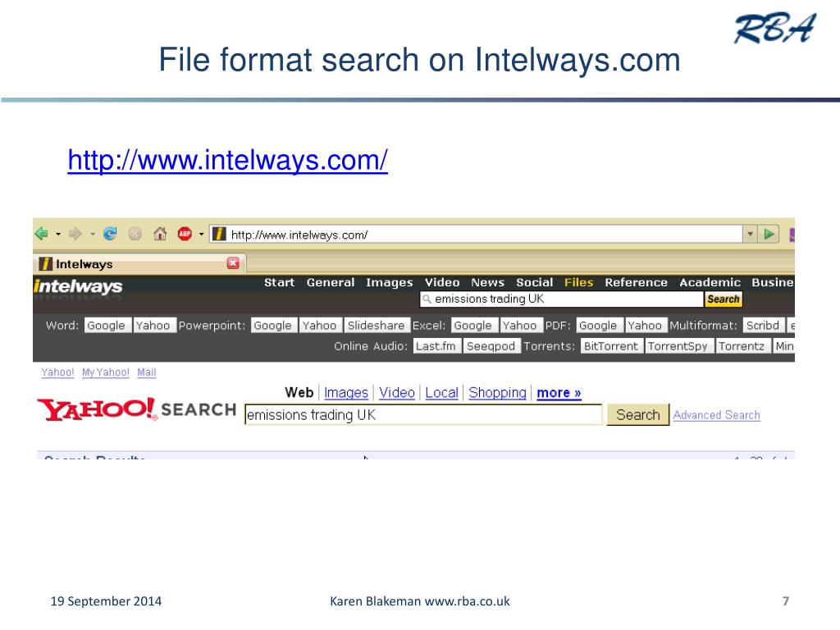Click the Yahoo Search button

point(638,414)
